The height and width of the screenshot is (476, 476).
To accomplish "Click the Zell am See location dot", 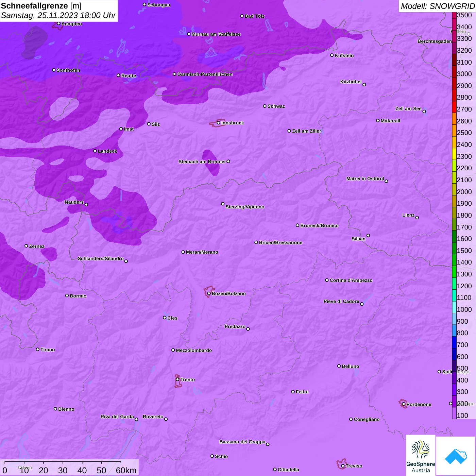I will pyautogui.click(x=424, y=111).
